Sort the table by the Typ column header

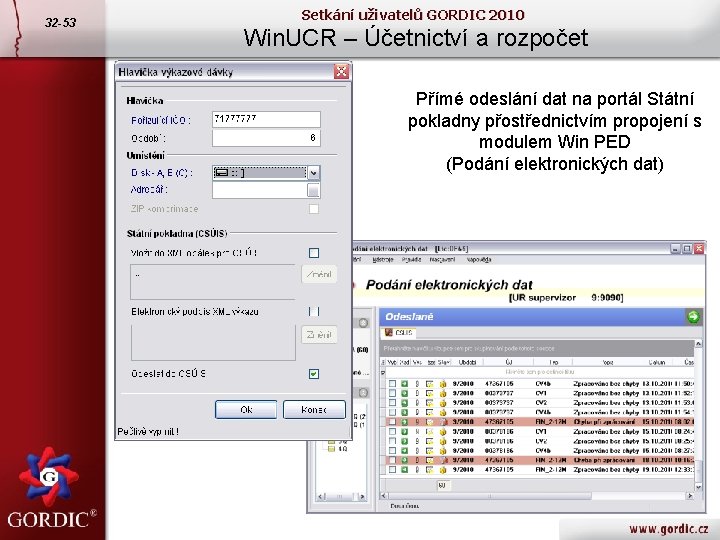point(553,362)
